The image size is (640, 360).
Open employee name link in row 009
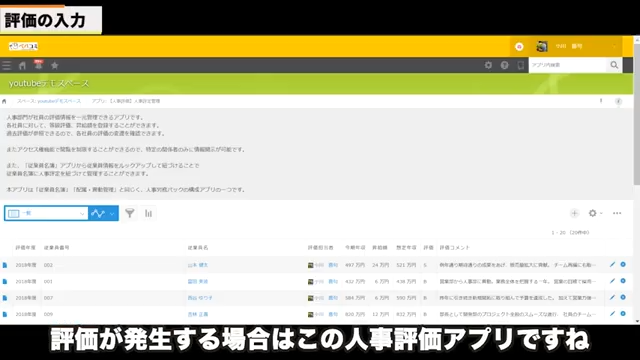click(x=198, y=314)
